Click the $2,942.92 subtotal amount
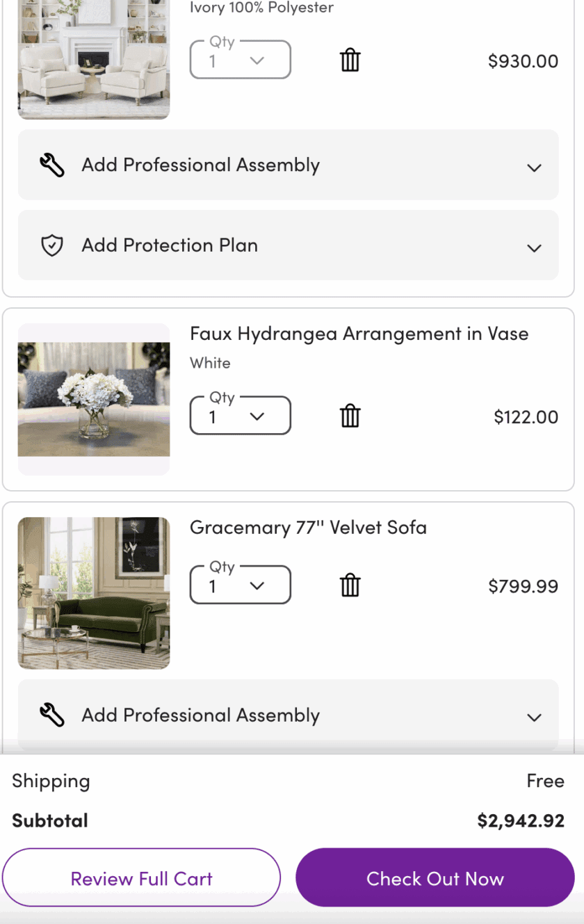 click(521, 821)
